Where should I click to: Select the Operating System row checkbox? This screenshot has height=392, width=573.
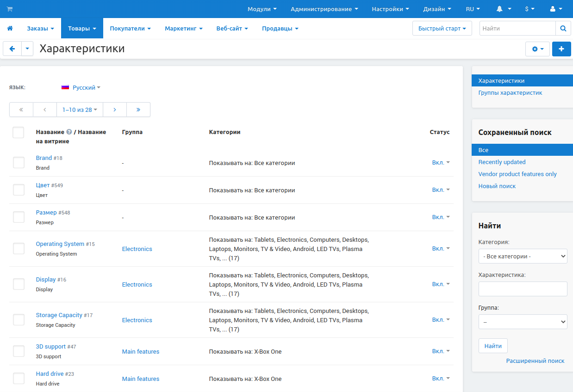(19, 249)
